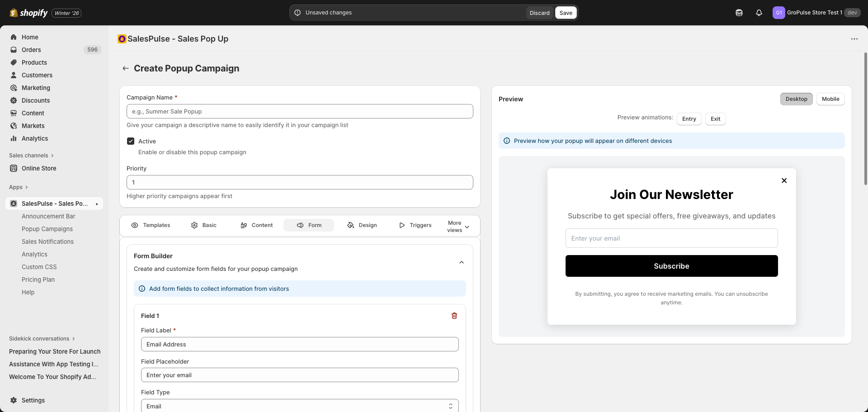Open the Field Type dropdown
868x412 pixels.
coord(300,406)
